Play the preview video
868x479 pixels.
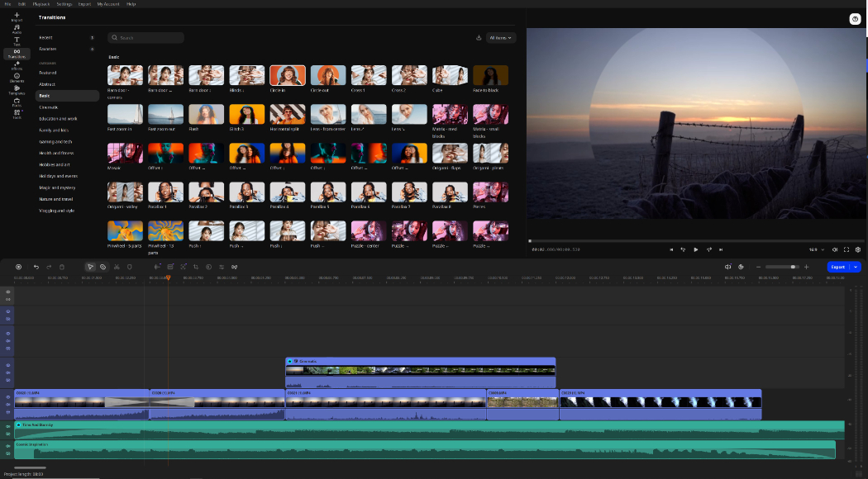(x=696, y=249)
